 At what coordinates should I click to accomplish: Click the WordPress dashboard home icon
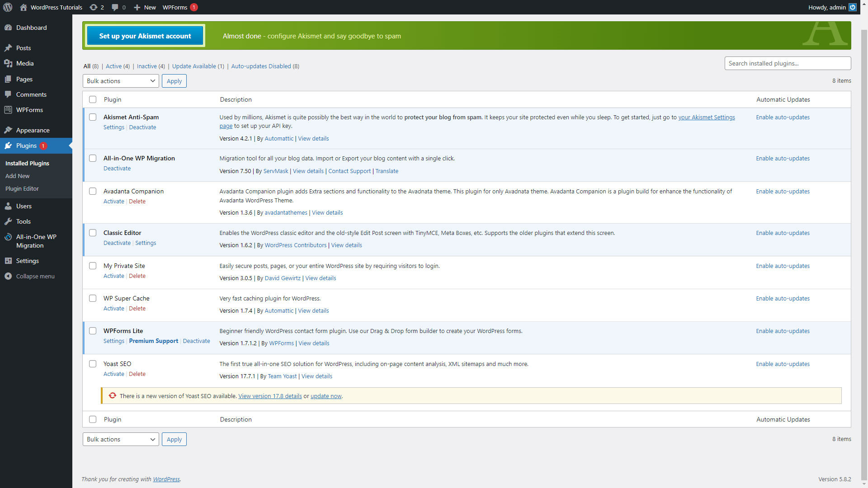[x=23, y=7]
